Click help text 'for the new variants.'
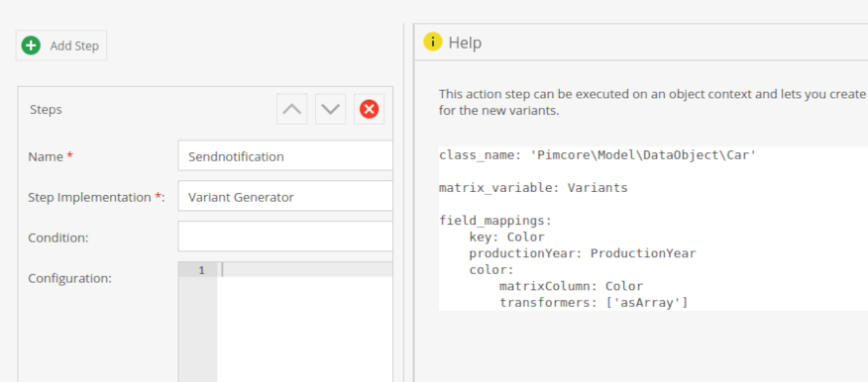The height and width of the screenshot is (382, 868). tap(499, 111)
